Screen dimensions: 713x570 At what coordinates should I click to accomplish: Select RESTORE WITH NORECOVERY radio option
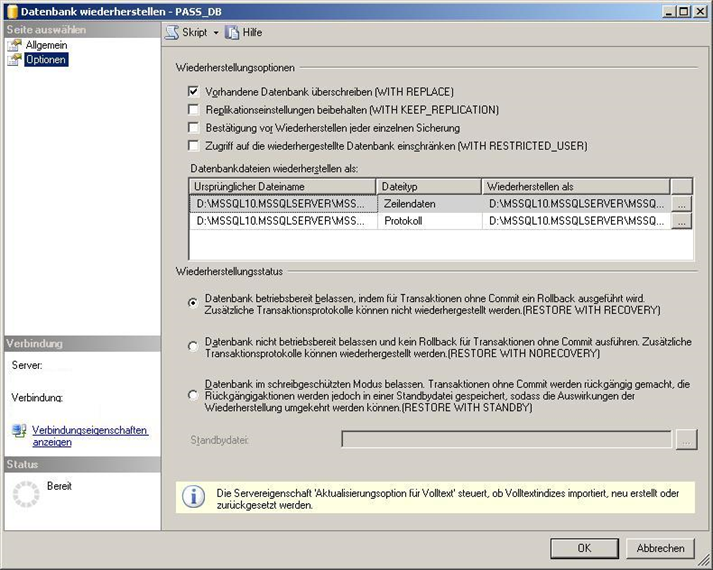click(x=193, y=346)
